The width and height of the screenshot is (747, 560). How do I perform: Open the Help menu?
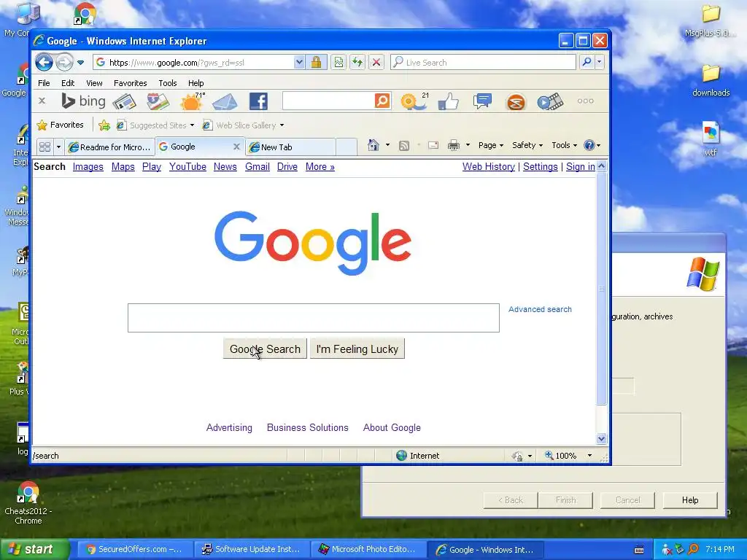point(196,83)
